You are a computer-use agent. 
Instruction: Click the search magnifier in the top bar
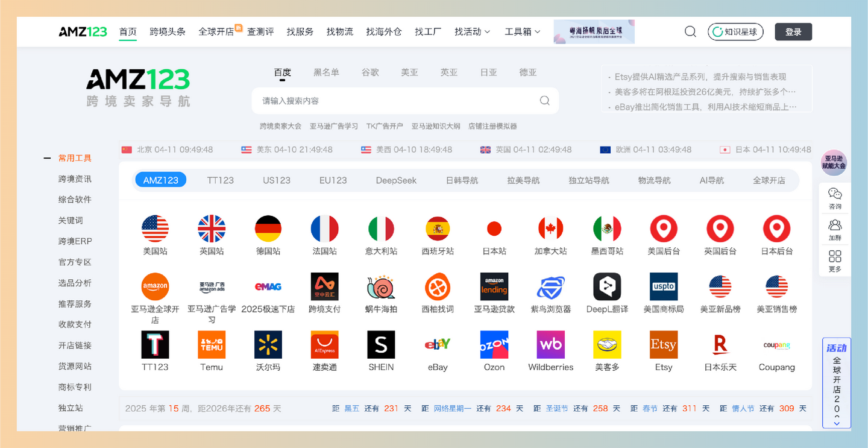pyautogui.click(x=690, y=31)
